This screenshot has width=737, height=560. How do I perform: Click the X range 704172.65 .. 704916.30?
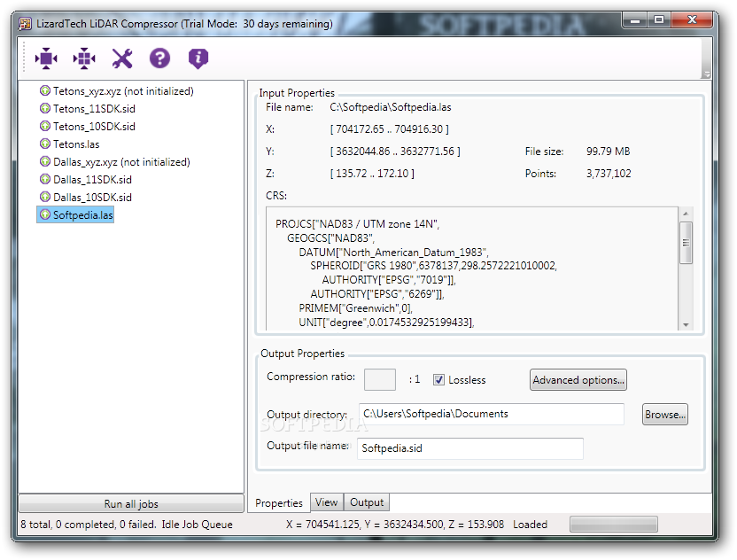(x=389, y=128)
